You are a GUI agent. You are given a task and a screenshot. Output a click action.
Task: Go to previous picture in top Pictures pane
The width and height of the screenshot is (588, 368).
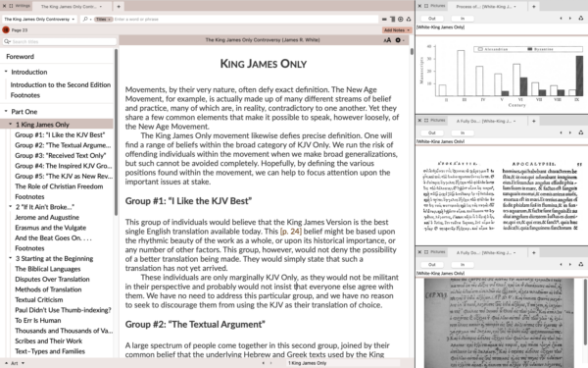(x=561, y=19)
